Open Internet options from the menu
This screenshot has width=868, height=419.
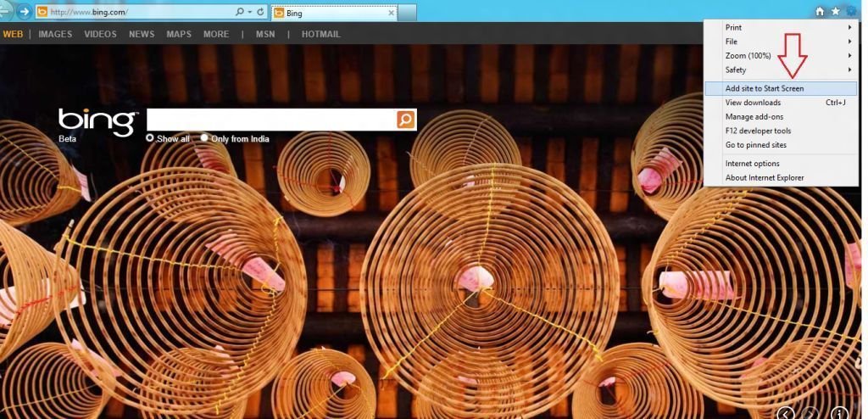(x=781, y=164)
